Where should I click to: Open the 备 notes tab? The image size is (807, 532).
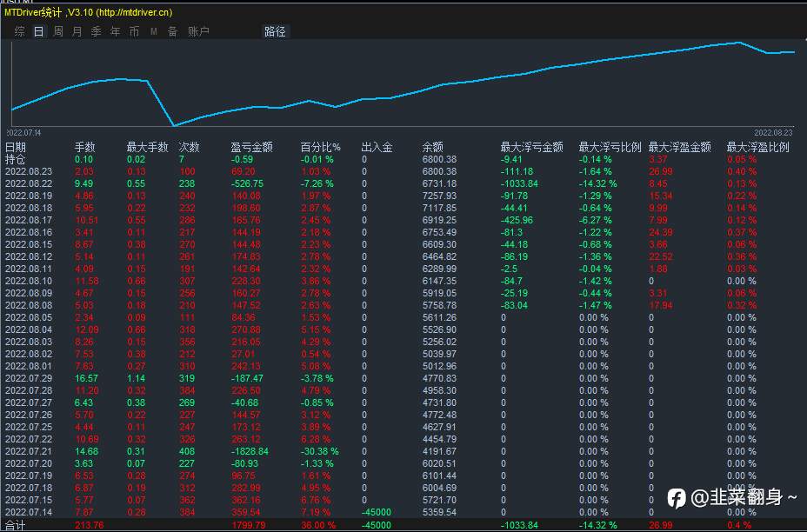pos(172,31)
